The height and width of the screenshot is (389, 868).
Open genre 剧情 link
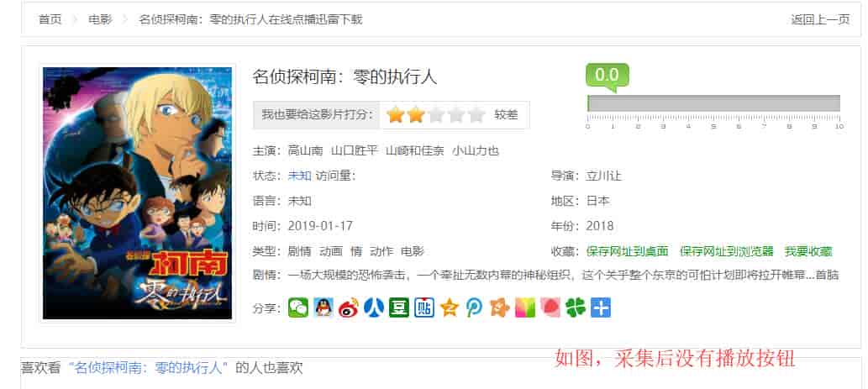299,251
